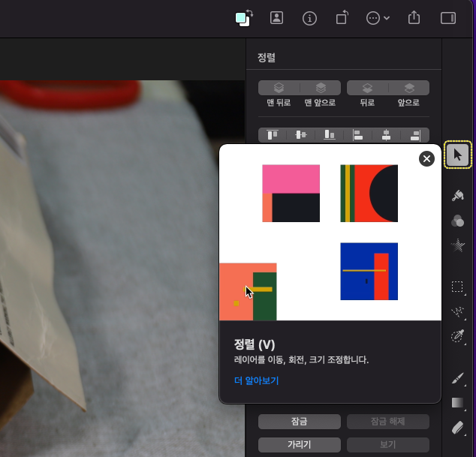Viewport: 476px width, 457px height.
Task: Click the rotate square icon in toolbar
Action: click(342, 17)
